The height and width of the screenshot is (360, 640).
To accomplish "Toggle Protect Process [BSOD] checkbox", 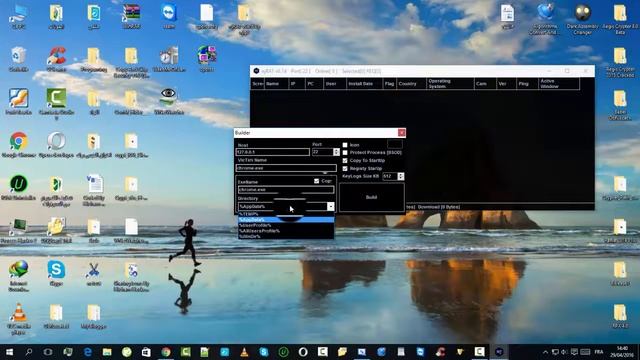I will point(345,153).
